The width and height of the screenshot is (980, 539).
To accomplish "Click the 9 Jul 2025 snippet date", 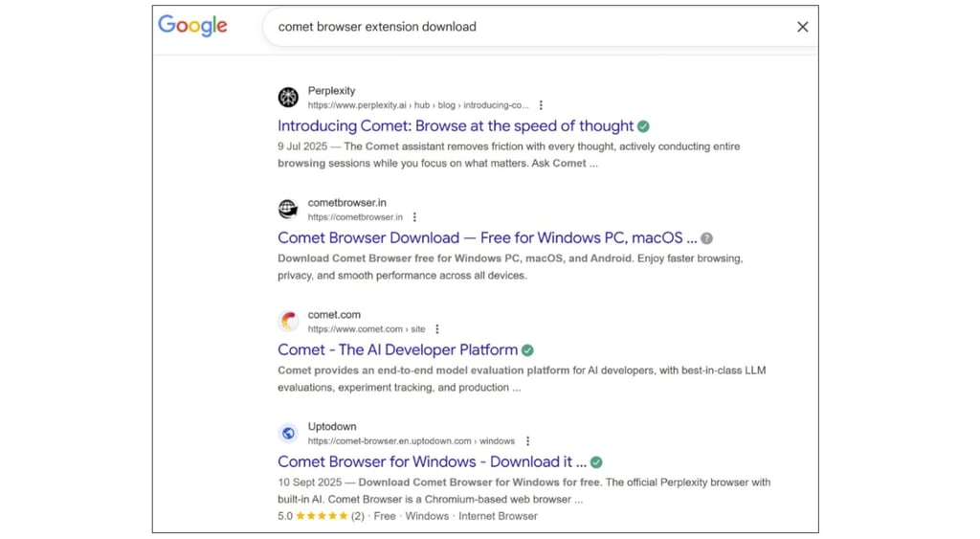I will click(x=302, y=146).
